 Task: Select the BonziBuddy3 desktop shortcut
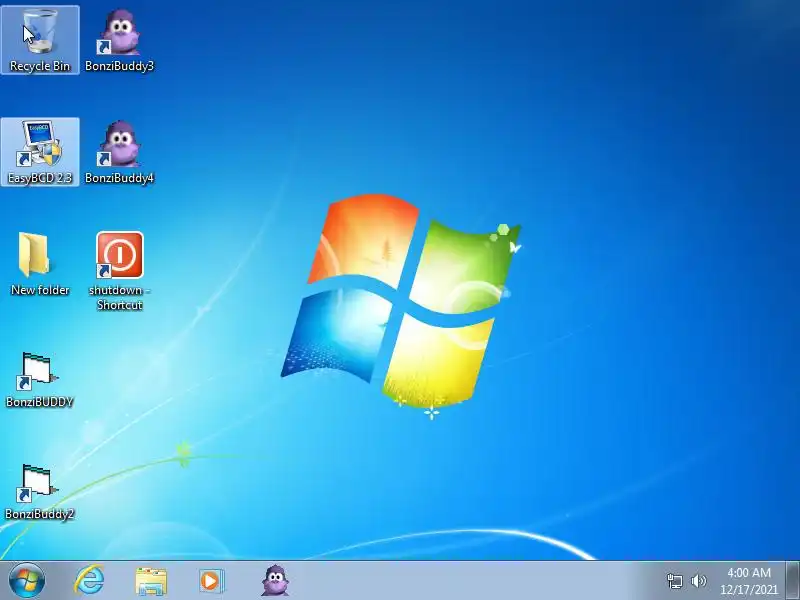click(x=119, y=40)
